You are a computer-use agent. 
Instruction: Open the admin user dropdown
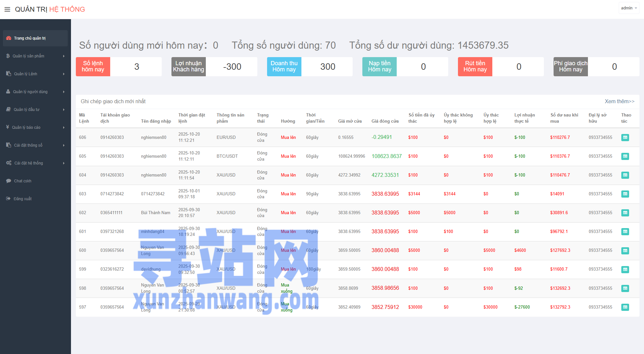pos(629,8)
